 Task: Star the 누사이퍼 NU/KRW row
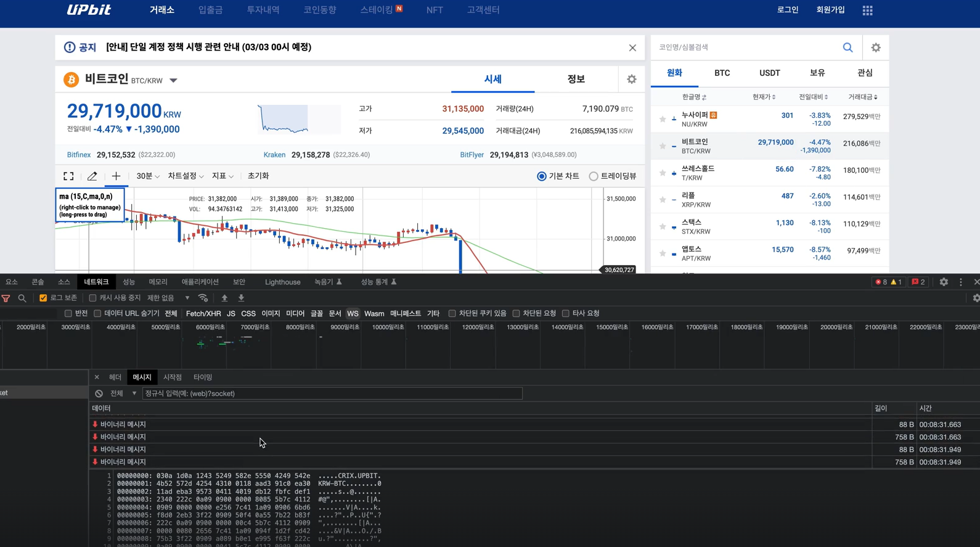point(663,119)
